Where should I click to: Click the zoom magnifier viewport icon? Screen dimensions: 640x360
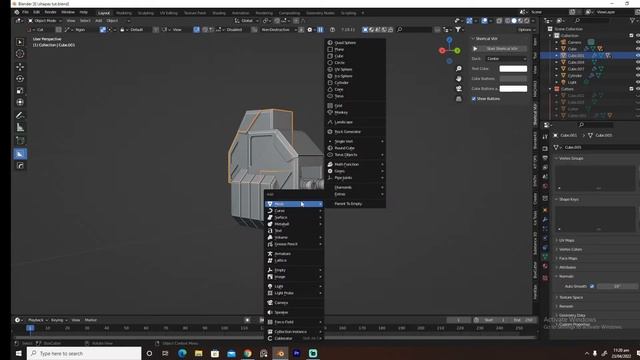(459, 69)
